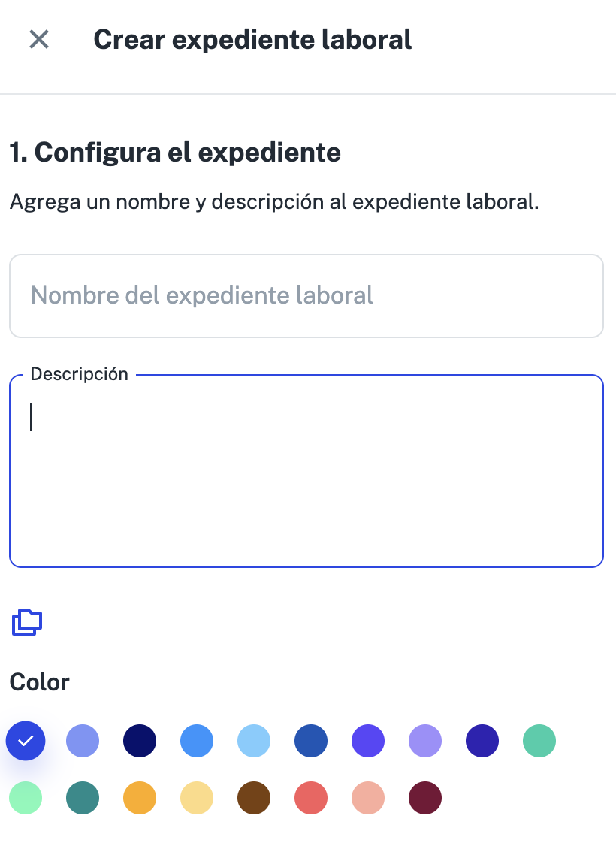Select the orange color swatch
Image resolution: width=616 pixels, height=858 pixels.
[140, 798]
